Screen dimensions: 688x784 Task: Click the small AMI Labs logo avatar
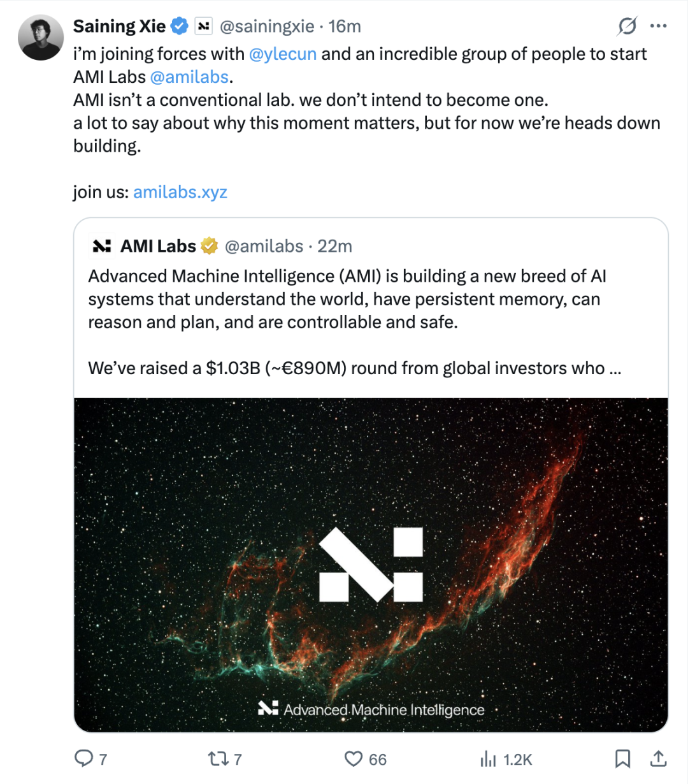102,246
